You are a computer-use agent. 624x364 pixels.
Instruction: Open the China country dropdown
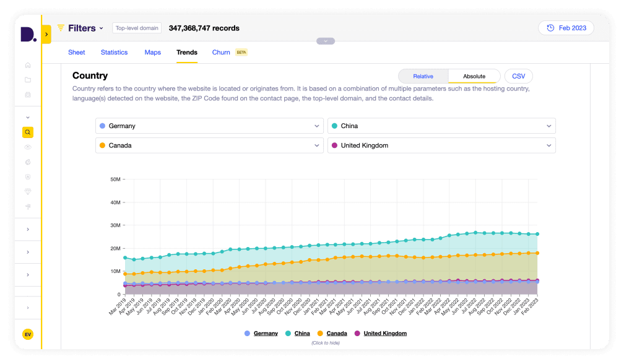[x=441, y=126]
